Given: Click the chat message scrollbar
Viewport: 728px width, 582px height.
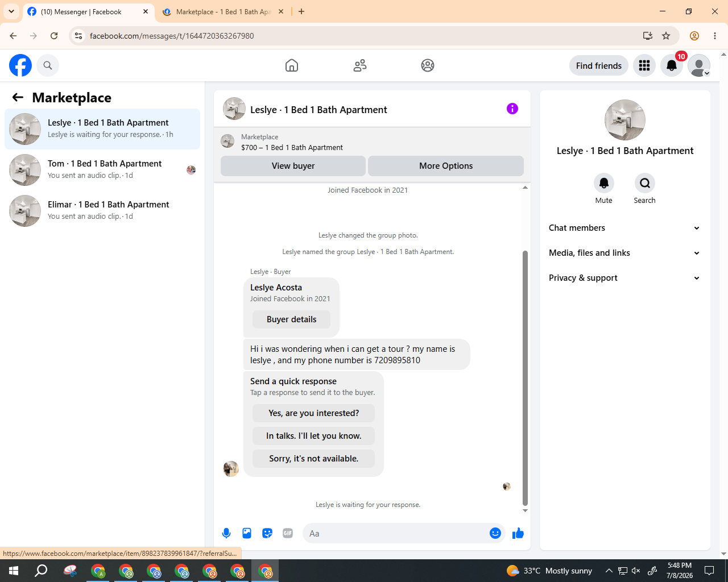Looking at the screenshot, I should coord(525,378).
